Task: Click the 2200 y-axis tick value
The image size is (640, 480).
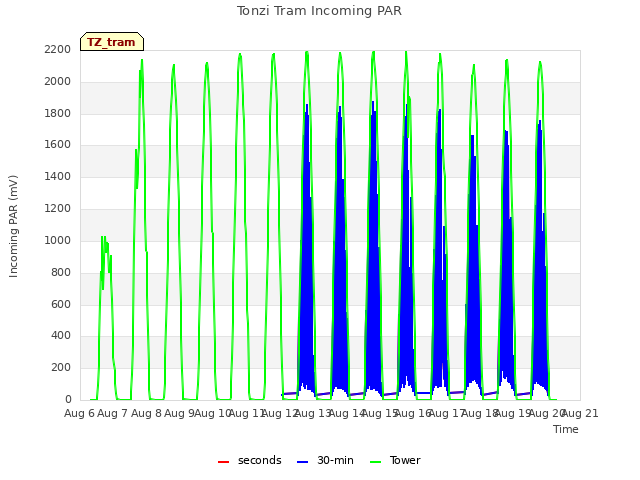Action: pos(58,49)
